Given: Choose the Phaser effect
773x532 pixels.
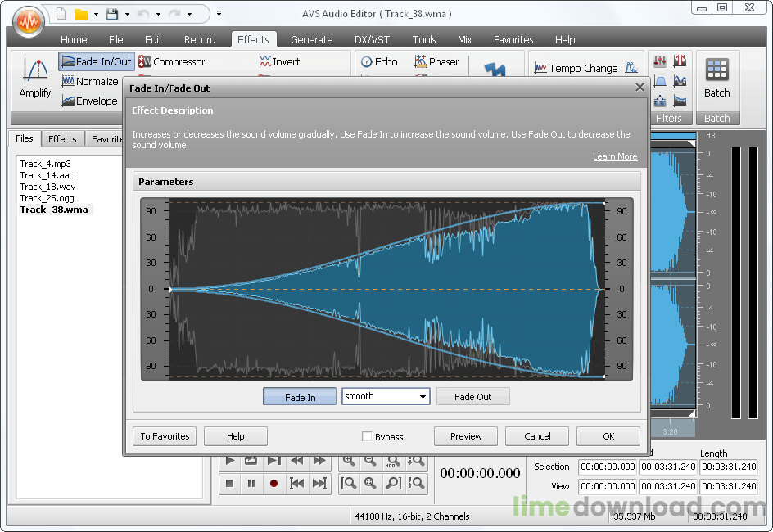Looking at the screenshot, I should coord(436,61).
